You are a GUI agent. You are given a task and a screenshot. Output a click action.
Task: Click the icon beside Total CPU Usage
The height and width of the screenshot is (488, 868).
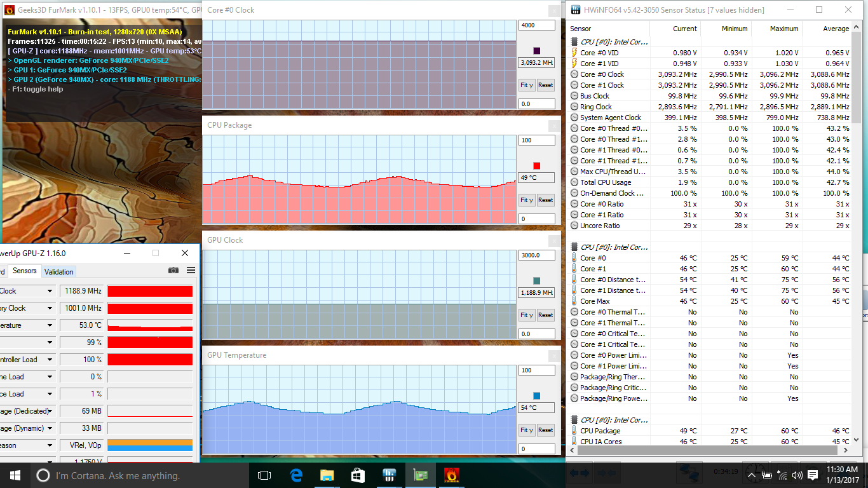[x=574, y=182]
